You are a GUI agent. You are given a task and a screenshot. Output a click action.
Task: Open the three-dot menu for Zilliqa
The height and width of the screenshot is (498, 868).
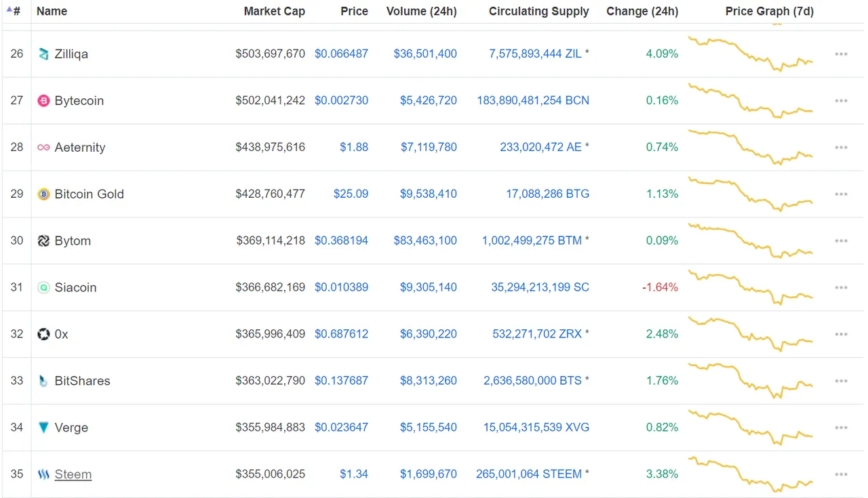(842, 54)
